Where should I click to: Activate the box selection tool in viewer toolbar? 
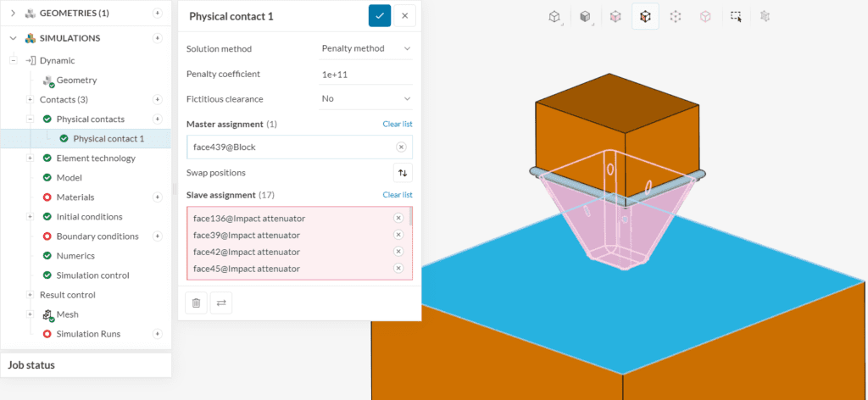point(736,16)
